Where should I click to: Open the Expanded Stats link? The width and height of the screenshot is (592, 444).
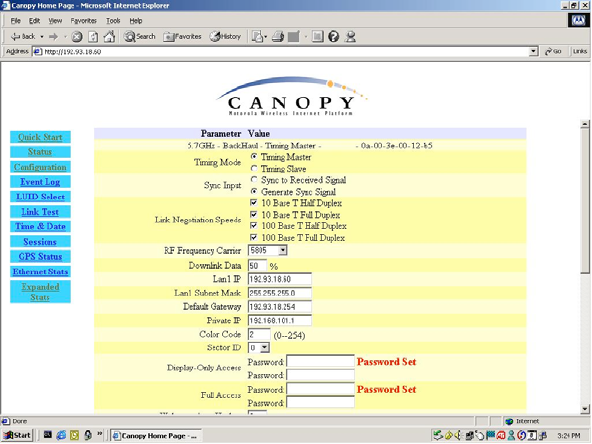point(40,292)
